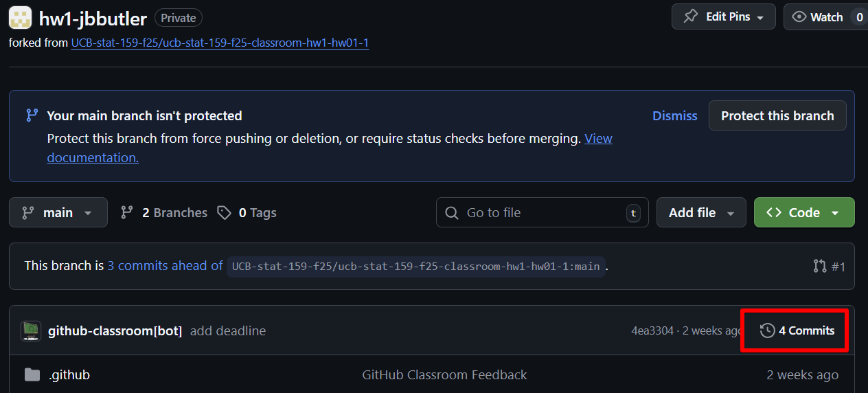Click the hw1-jbbutler repository avatar icon
The width and height of the screenshot is (868, 393).
[20, 18]
